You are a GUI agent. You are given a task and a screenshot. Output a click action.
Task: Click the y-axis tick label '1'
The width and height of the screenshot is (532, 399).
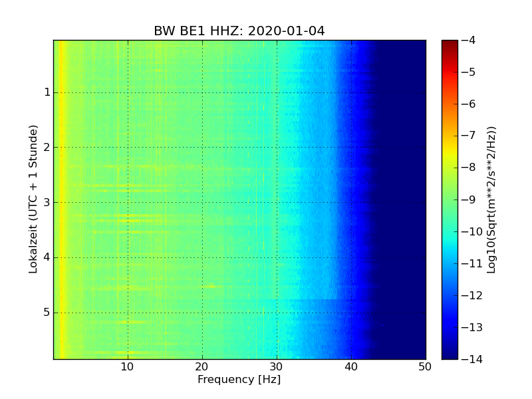tap(47, 92)
